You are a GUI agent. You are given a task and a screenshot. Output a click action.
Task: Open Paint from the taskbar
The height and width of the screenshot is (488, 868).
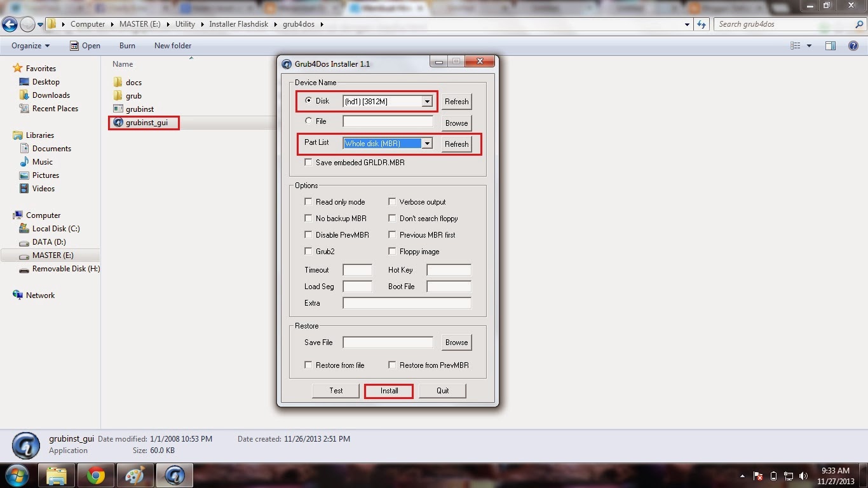pyautogui.click(x=135, y=475)
